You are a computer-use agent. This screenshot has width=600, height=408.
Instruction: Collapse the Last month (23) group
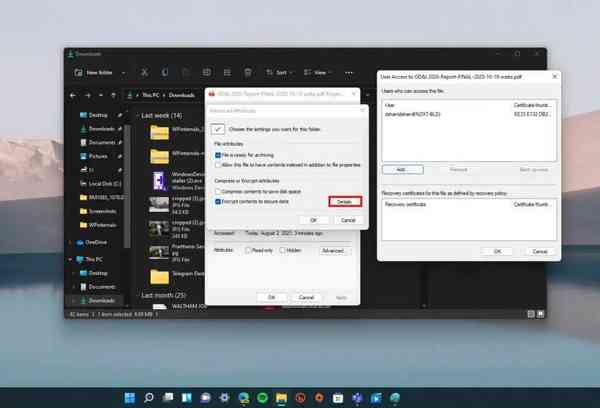137,295
